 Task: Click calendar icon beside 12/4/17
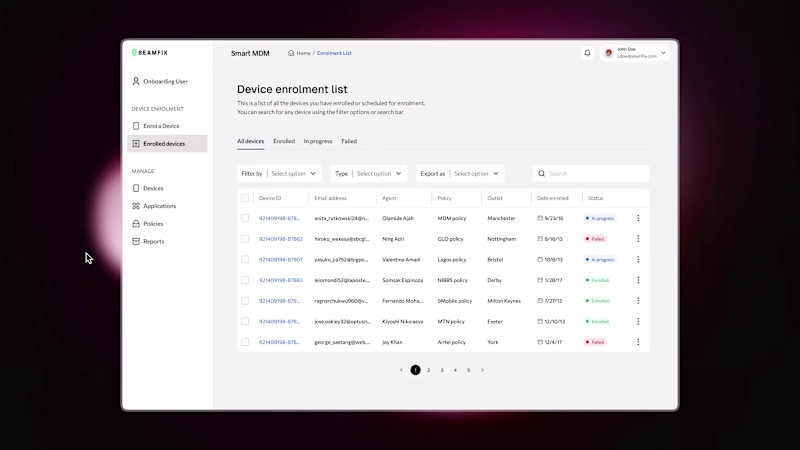pyautogui.click(x=540, y=342)
